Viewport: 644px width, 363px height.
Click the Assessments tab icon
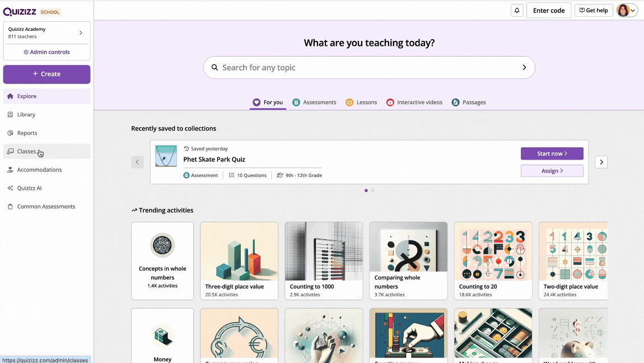(296, 103)
